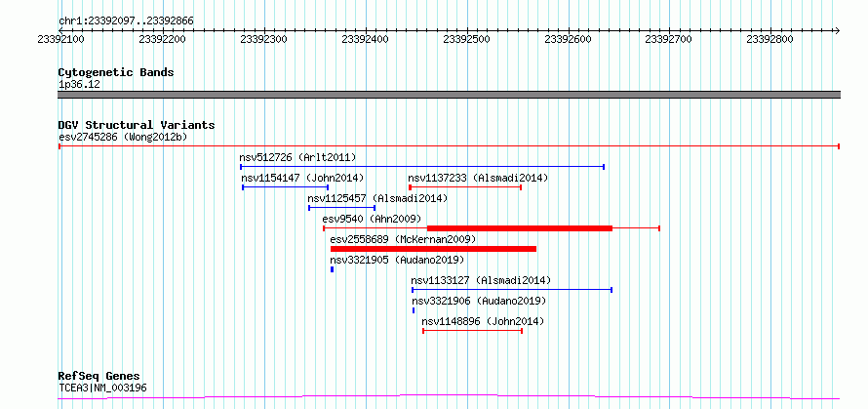This screenshot has width=868, height=409.
Task: Click ruler position 23392800
Action: (x=770, y=39)
